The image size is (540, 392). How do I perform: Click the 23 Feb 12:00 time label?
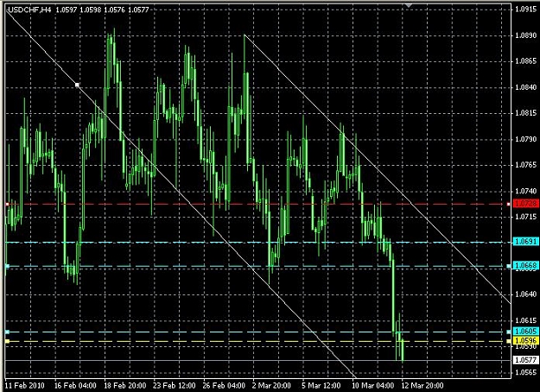coord(175,385)
